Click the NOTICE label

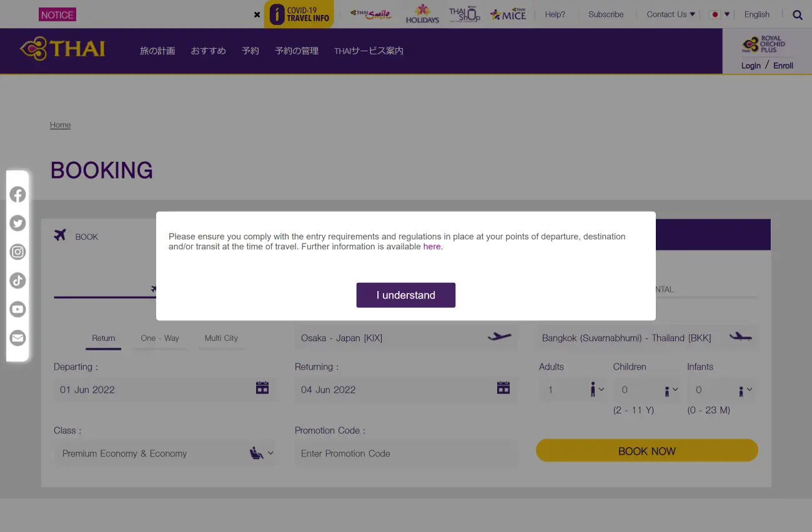tap(57, 14)
